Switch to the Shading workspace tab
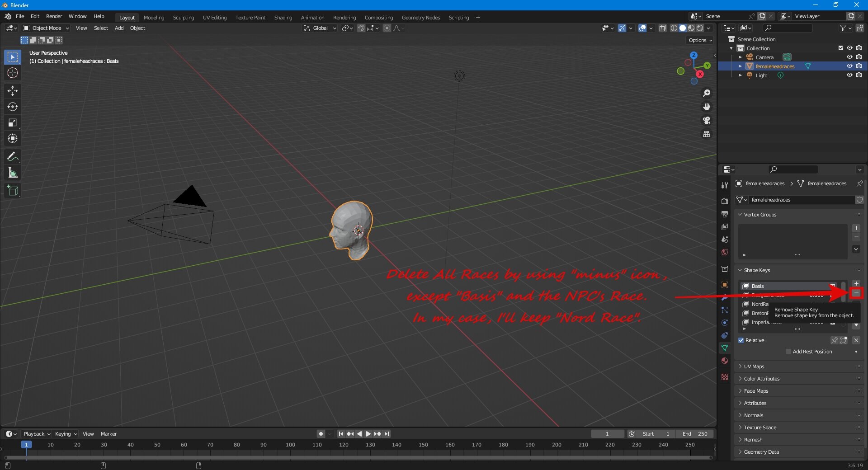 [283, 18]
